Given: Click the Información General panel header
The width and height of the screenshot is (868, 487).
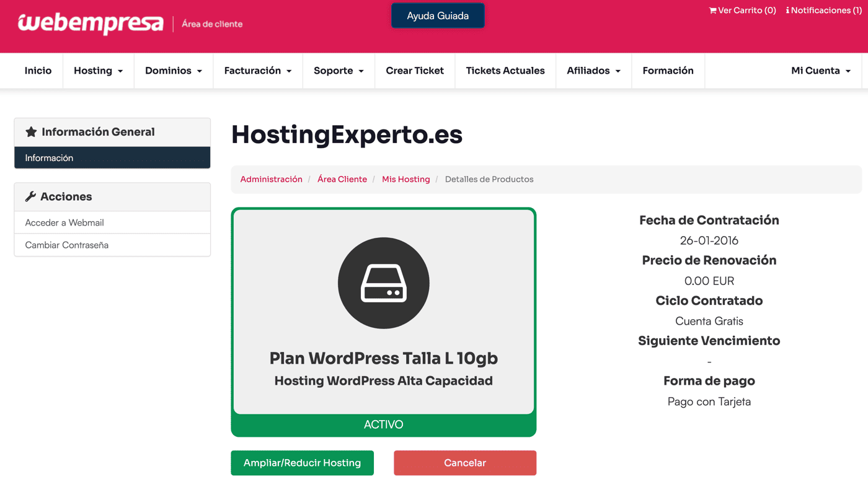Looking at the screenshot, I should tap(112, 132).
